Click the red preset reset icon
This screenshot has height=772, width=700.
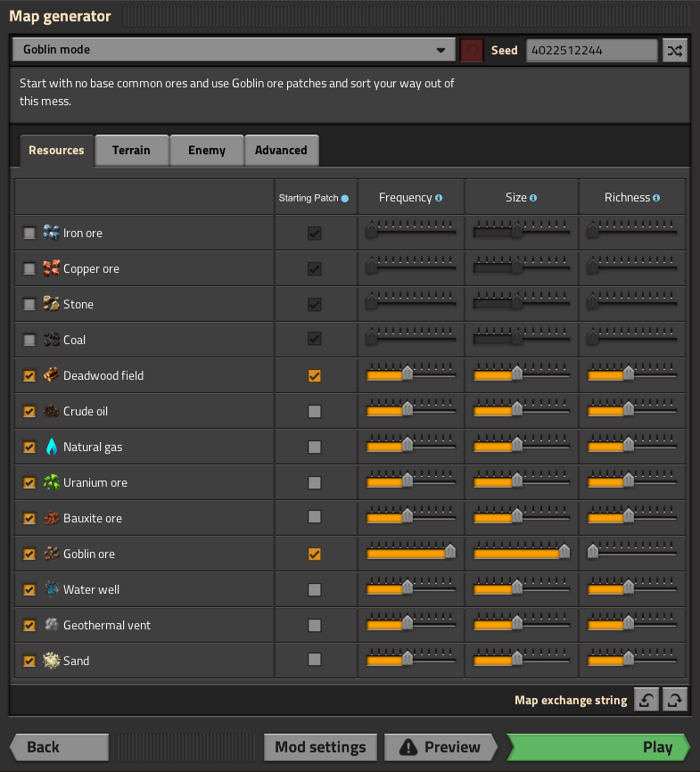[x=472, y=50]
